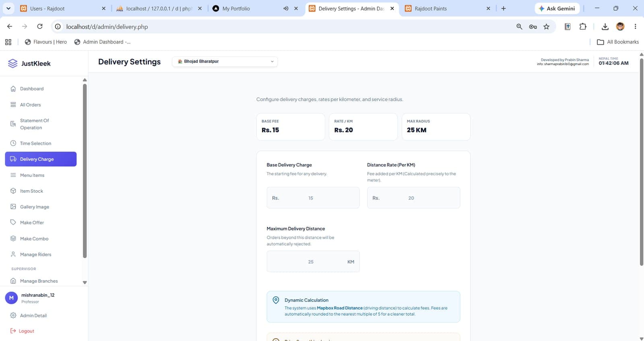Click the Make Offer tag icon
The image size is (644, 341).
point(13,222)
